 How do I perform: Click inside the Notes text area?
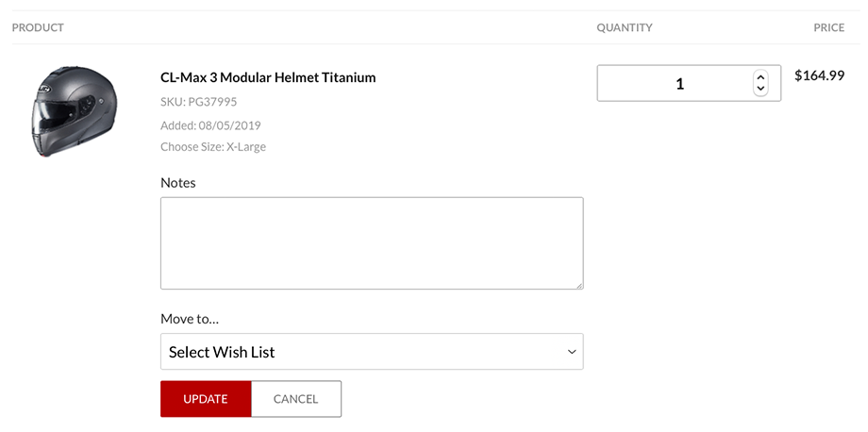click(372, 243)
